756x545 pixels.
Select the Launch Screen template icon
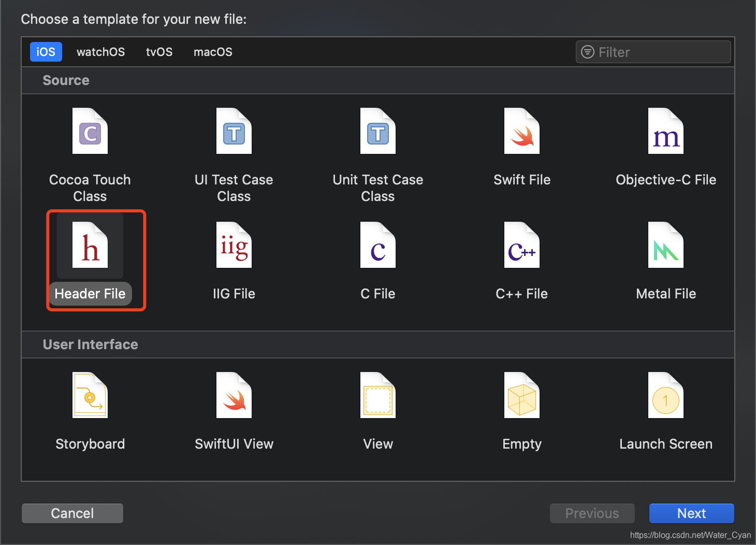666,395
